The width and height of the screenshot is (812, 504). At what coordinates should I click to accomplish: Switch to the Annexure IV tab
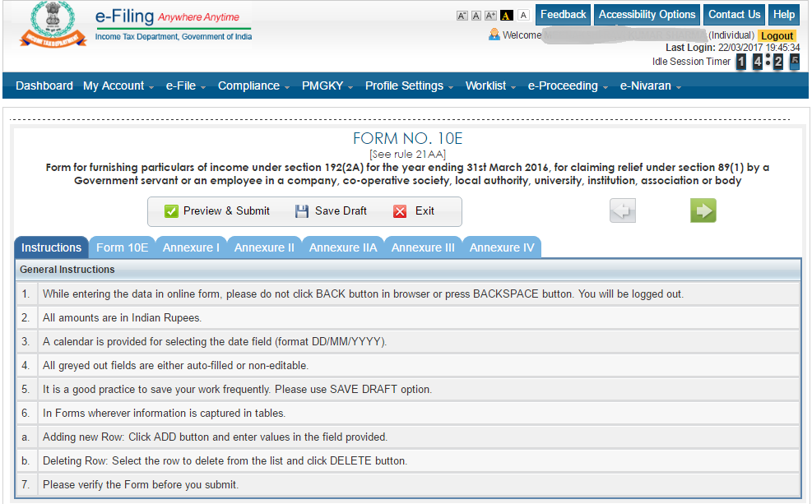point(502,247)
